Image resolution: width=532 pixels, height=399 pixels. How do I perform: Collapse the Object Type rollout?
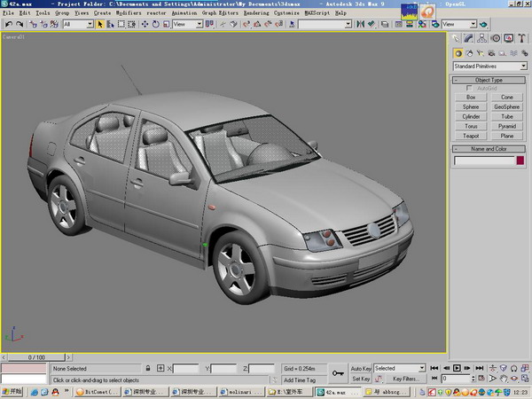pyautogui.click(x=489, y=80)
